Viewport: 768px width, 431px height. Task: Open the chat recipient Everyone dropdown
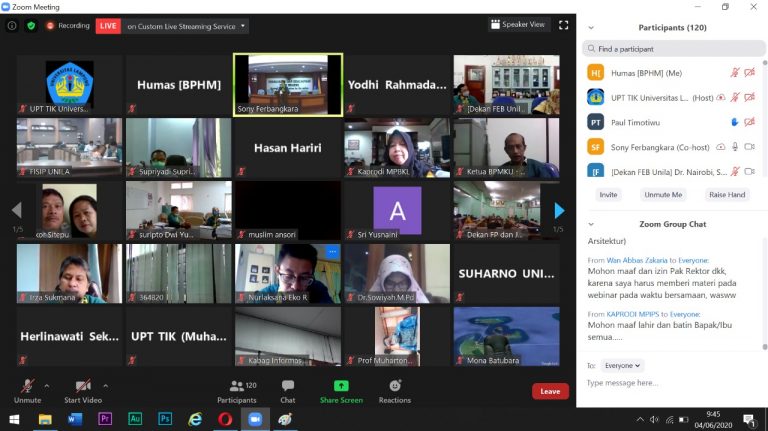[x=623, y=366]
